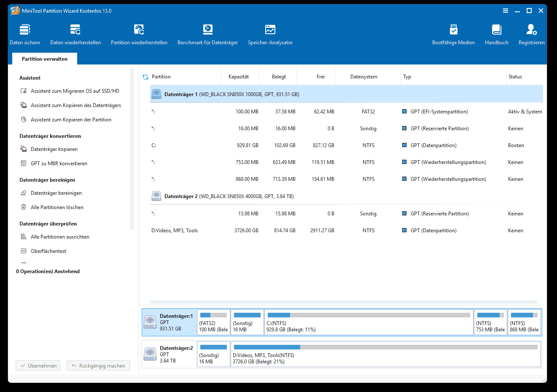Select Alle Partitionen löschen
This screenshot has height=392, width=557.
(52, 207)
